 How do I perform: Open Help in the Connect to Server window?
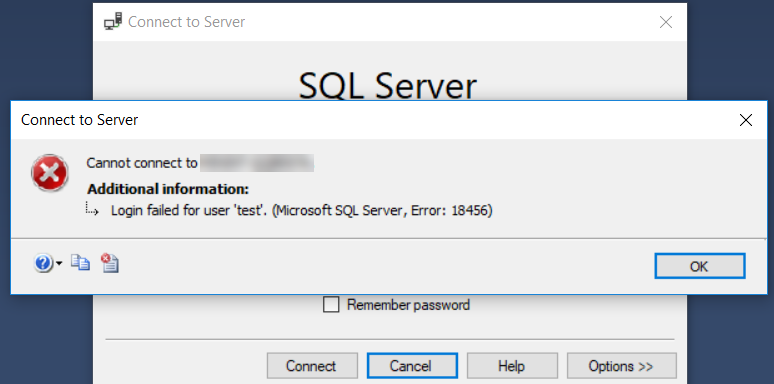point(512,366)
